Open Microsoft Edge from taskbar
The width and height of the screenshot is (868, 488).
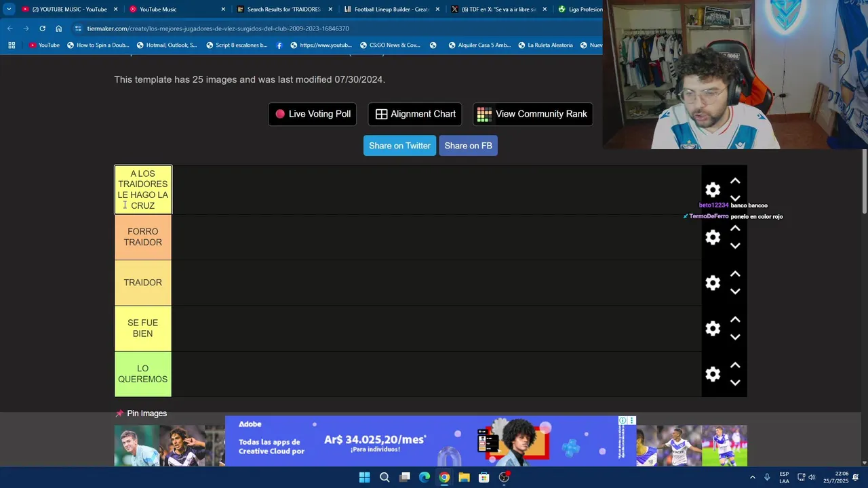[x=425, y=477]
